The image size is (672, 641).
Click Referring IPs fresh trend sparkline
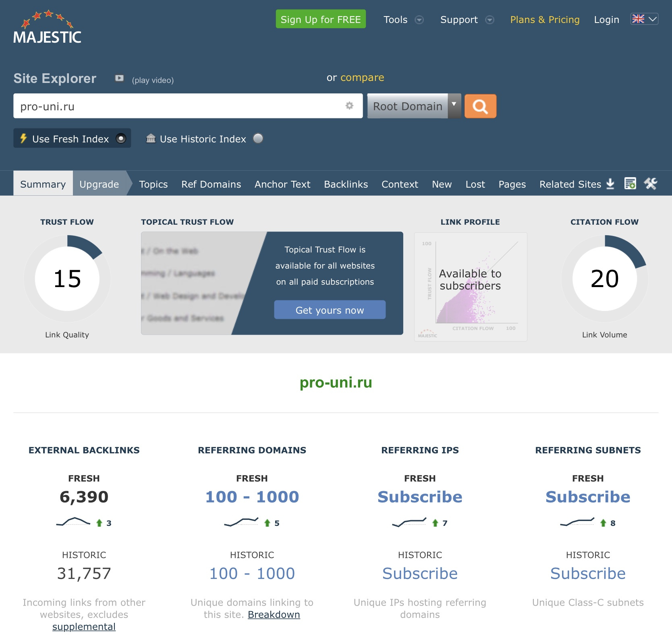coord(409,522)
